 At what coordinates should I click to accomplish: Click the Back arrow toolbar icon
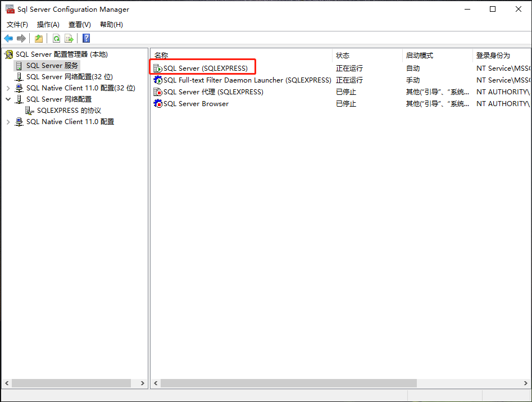pyautogui.click(x=8, y=38)
